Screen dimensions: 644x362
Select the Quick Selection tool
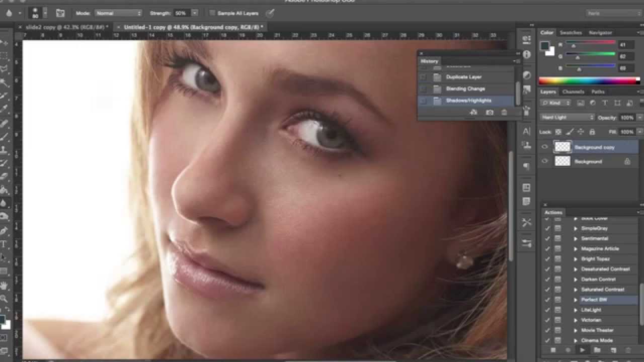pos(4,82)
